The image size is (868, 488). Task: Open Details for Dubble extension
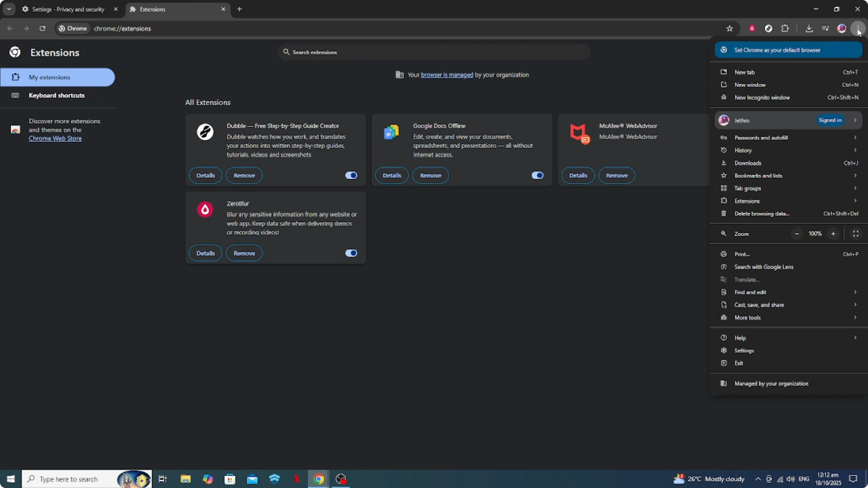pos(205,175)
